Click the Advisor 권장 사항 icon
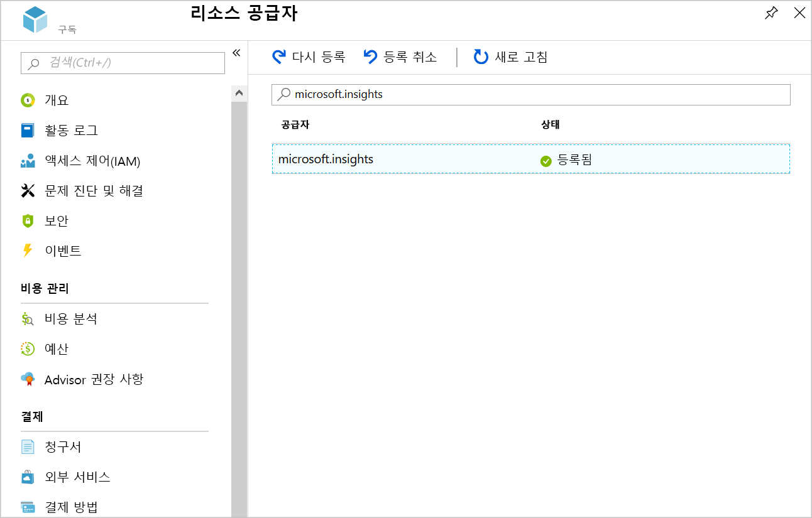 (x=28, y=379)
